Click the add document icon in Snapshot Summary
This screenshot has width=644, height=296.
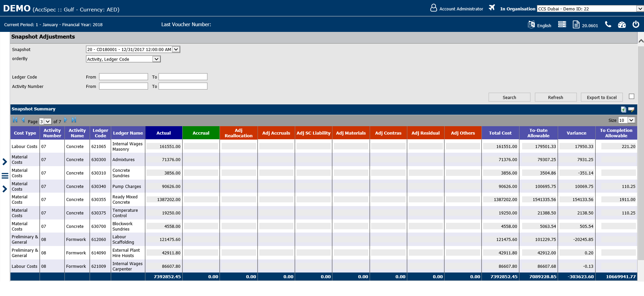623,109
